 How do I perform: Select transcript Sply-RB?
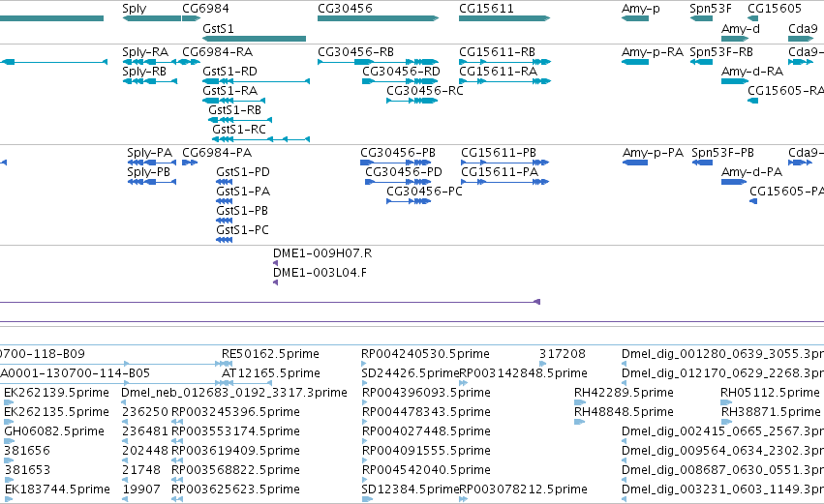click(149, 81)
